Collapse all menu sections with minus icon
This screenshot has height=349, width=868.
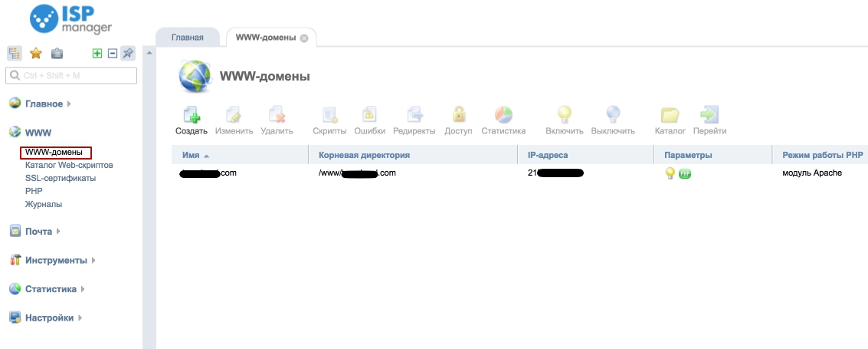(x=112, y=54)
